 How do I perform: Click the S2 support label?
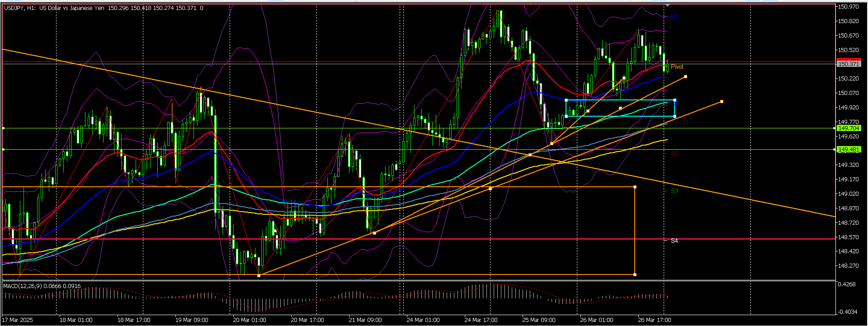(x=674, y=154)
